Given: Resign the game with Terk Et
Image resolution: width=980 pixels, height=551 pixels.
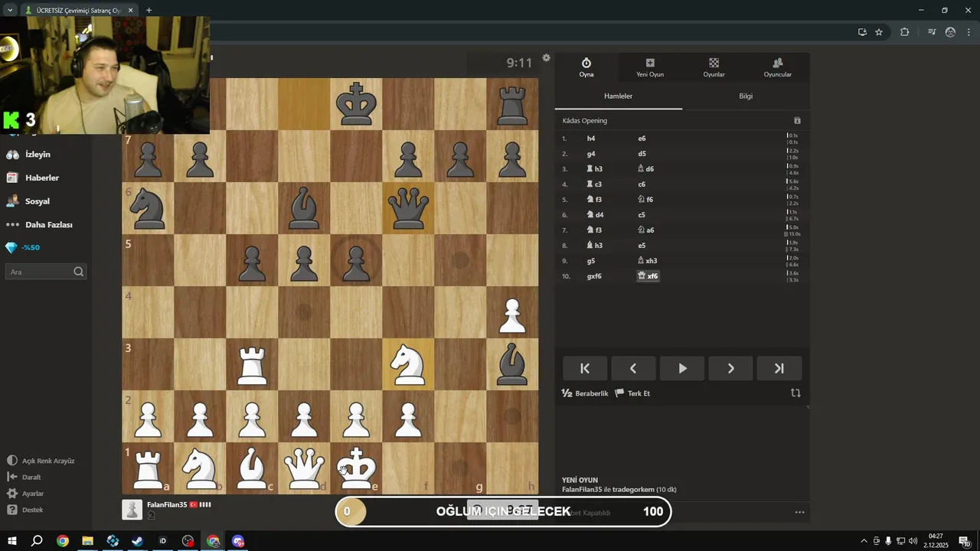Looking at the screenshot, I should (x=633, y=393).
